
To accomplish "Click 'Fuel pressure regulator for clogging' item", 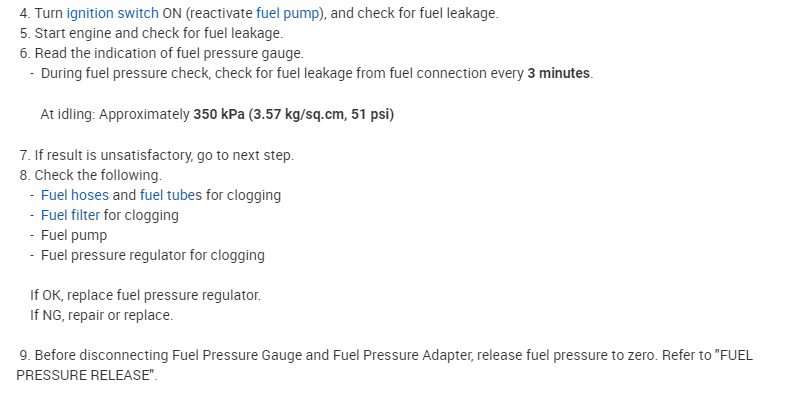I will pos(153,255).
